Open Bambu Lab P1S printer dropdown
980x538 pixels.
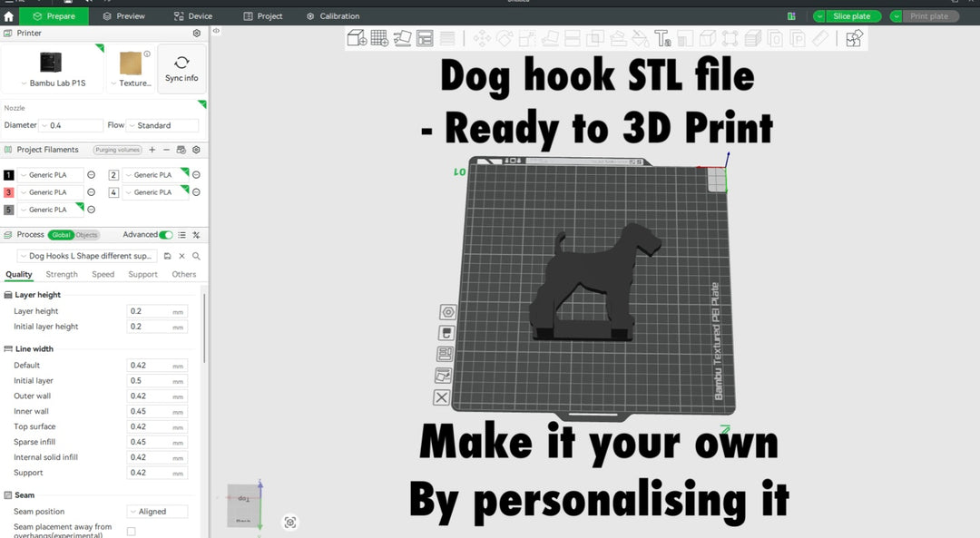(x=54, y=83)
